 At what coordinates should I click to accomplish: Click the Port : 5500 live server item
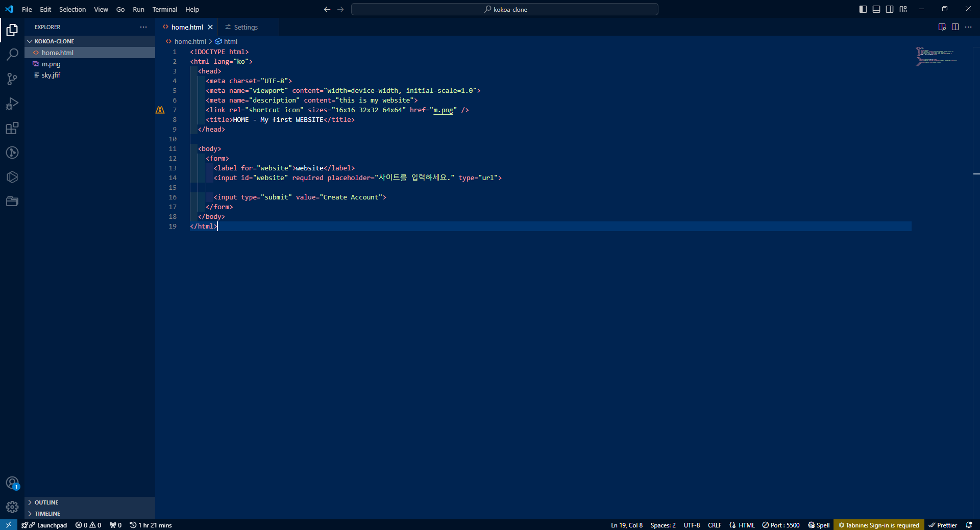[781, 525]
